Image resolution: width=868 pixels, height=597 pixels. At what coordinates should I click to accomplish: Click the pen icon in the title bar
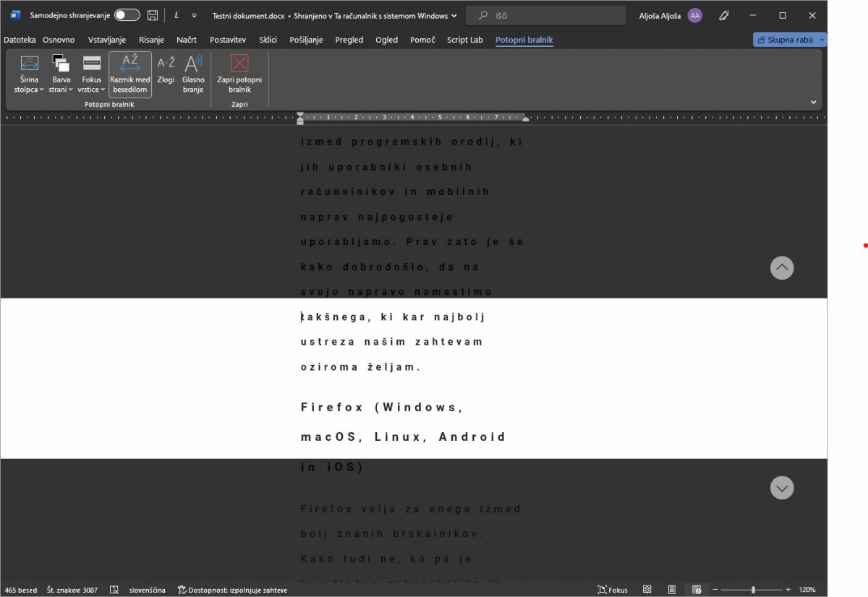723,15
